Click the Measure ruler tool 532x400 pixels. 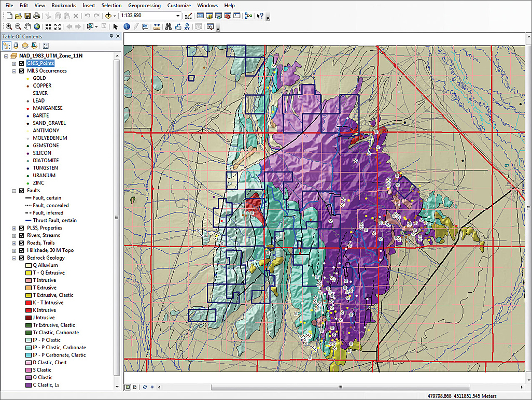tap(157, 26)
